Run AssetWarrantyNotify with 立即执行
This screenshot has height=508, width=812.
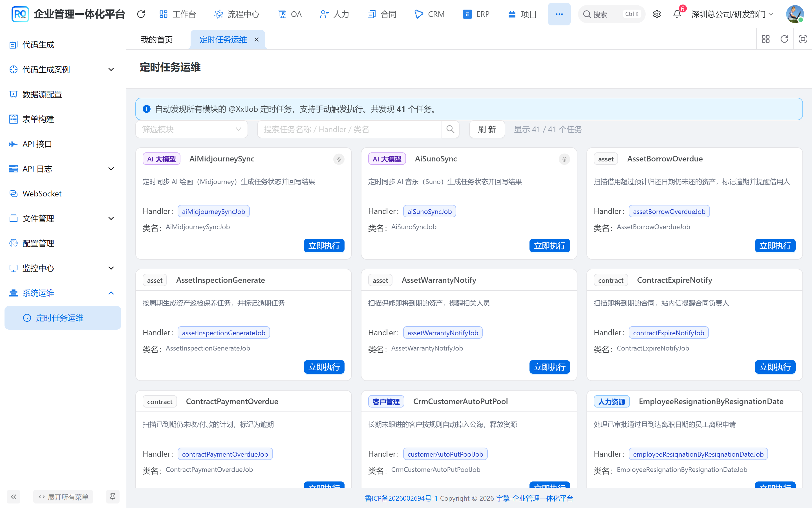(550, 367)
